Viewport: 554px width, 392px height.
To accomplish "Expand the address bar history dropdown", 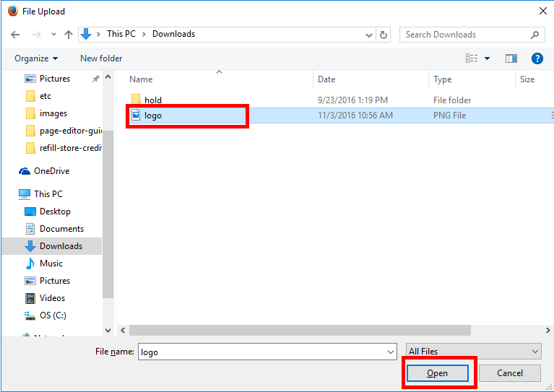I will pyautogui.click(x=369, y=35).
